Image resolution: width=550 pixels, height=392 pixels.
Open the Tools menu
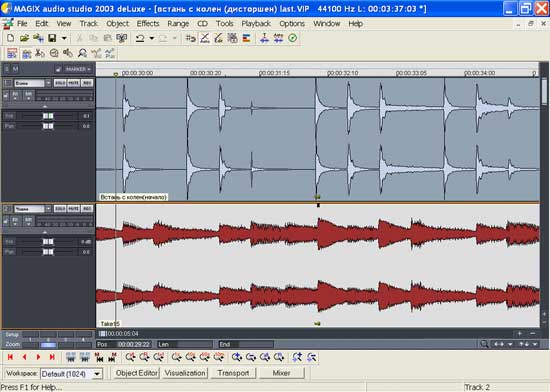(224, 23)
